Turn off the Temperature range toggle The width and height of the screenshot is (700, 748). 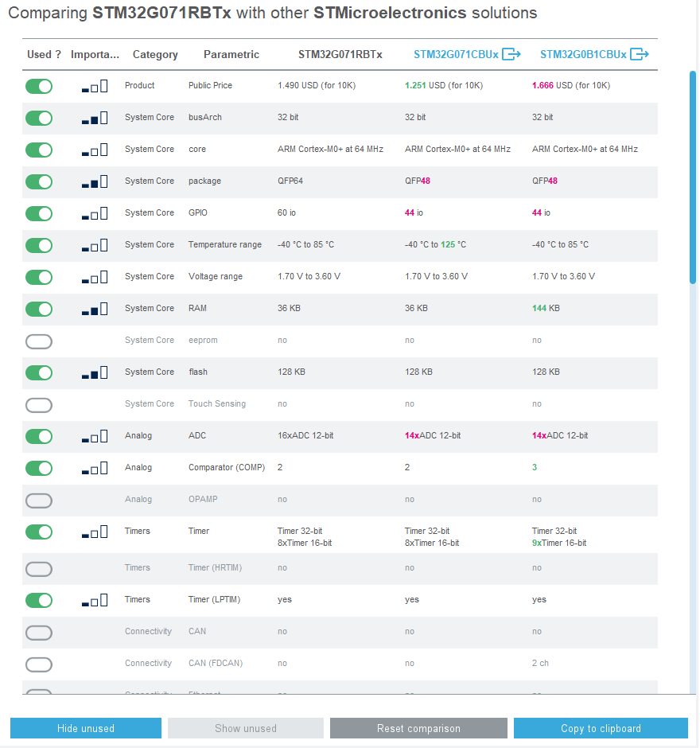pyautogui.click(x=39, y=246)
